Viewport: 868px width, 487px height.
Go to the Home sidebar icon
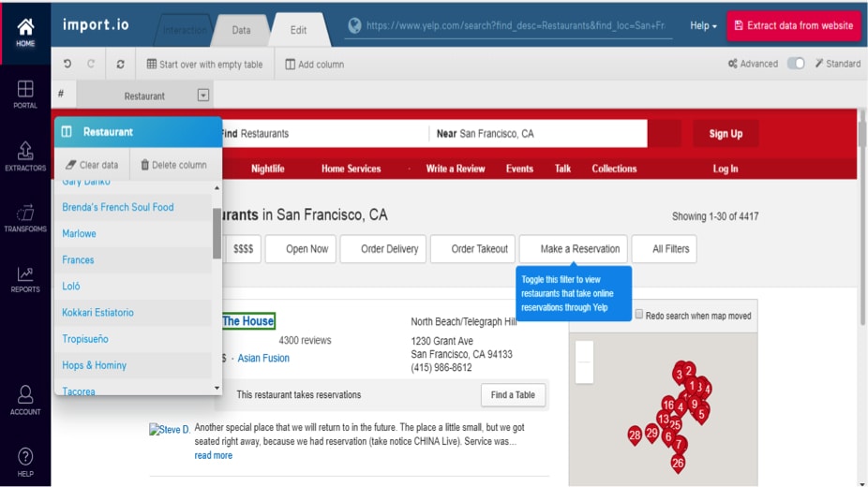point(25,33)
